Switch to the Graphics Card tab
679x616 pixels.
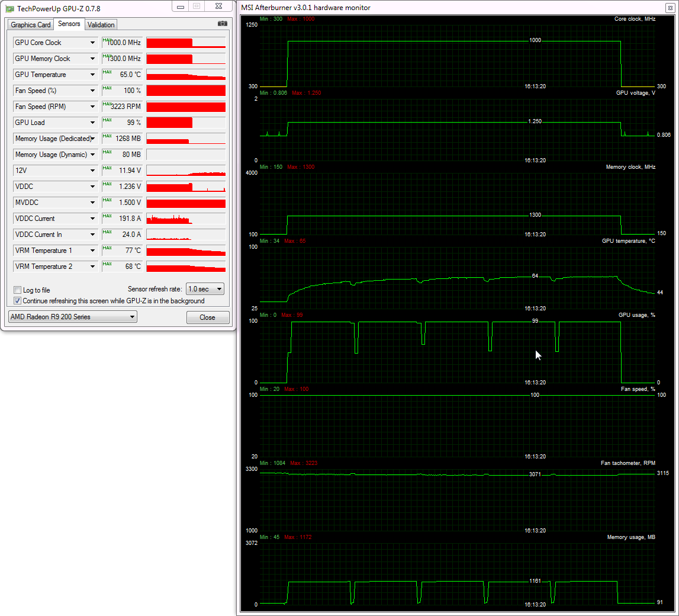(x=30, y=25)
